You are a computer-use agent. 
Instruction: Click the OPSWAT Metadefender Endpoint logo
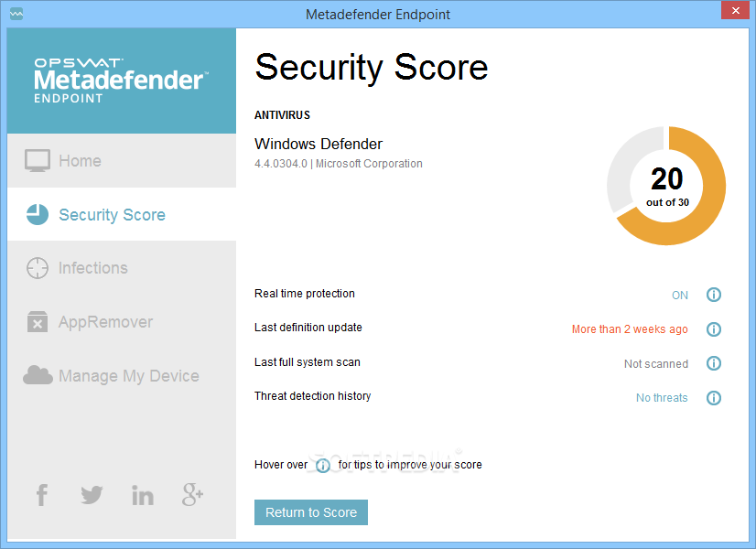point(121,81)
